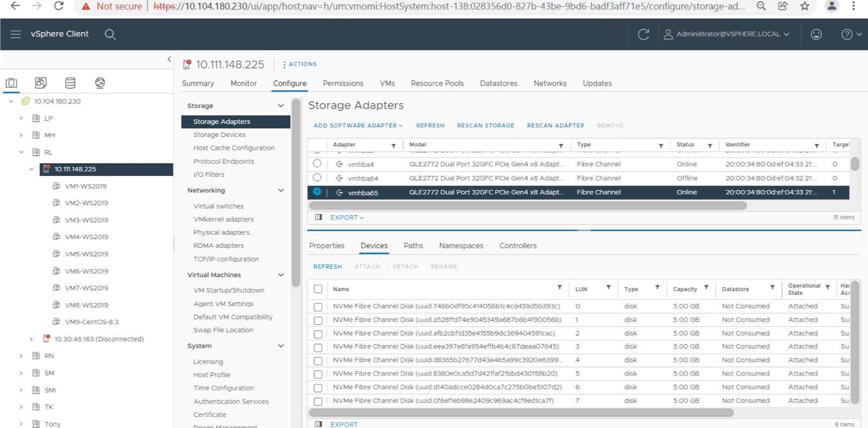The image size is (868, 428).
Task: Filter the adapter Type column
Action: tap(661, 146)
